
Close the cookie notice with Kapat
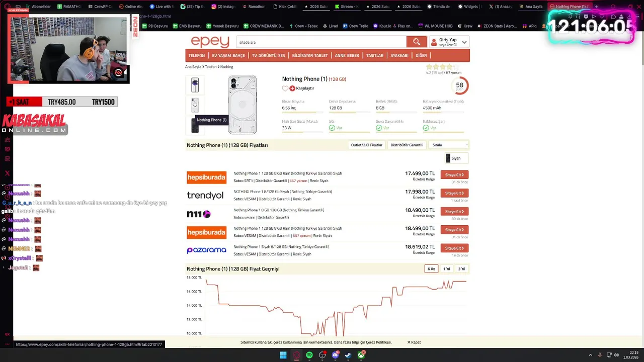tap(414, 342)
